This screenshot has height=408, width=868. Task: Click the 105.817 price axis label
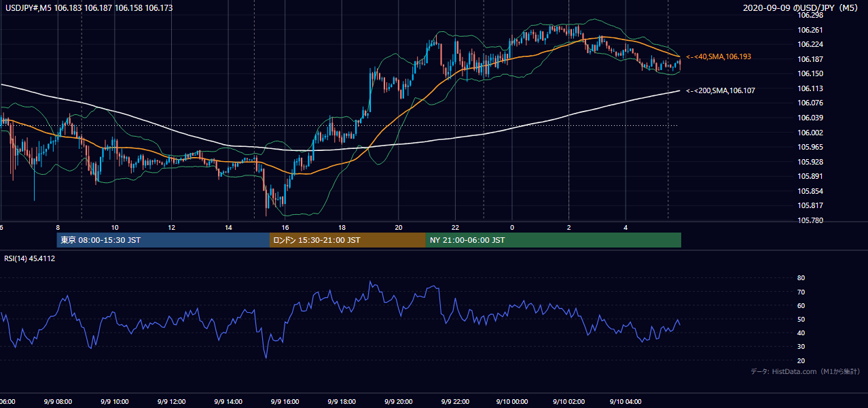pyautogui.click(x=810, y=206)
